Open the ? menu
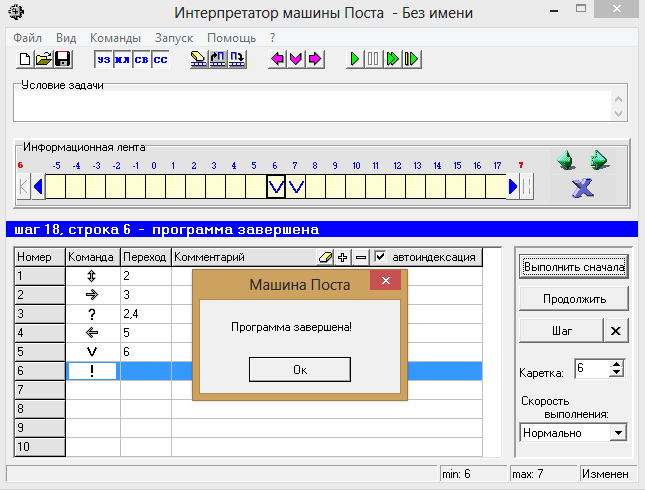Viewport: 645px width, 490px height. click(x=272, y=38)
